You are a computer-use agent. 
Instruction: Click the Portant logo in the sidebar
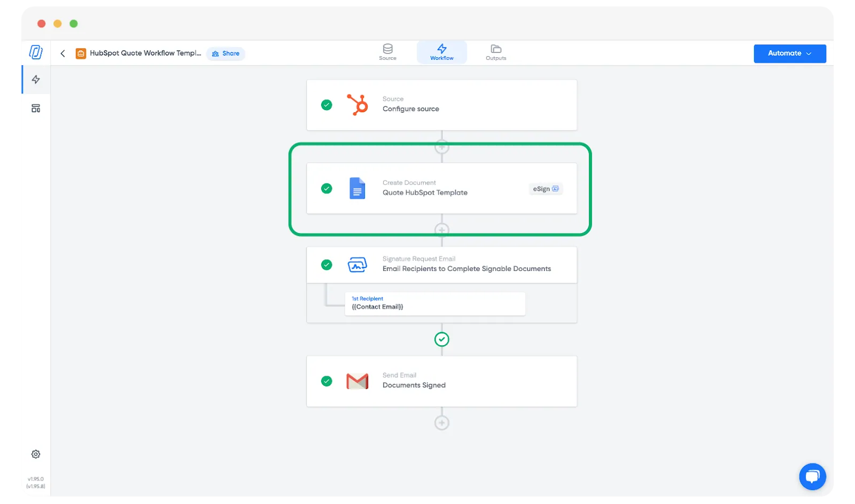point(36,52)
